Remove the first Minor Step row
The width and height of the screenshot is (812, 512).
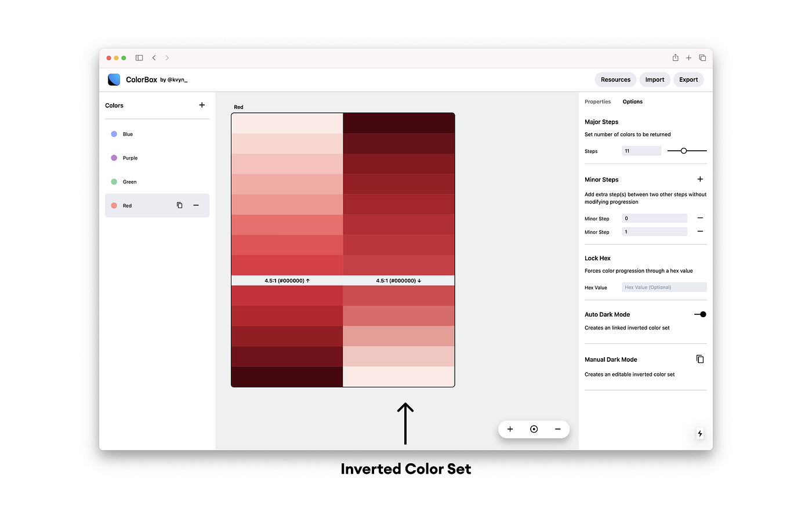[x=700, y=218]
